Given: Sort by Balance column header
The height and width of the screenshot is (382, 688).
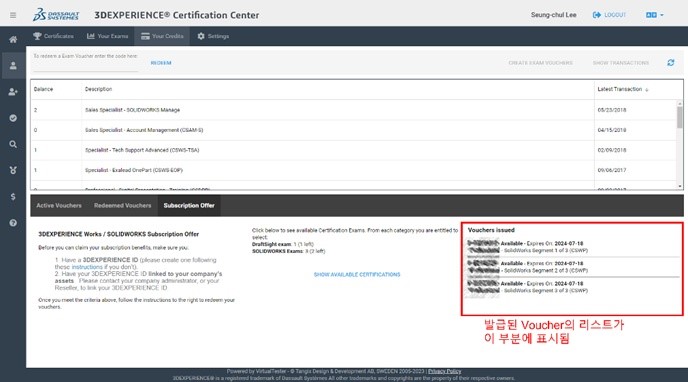Looking at the screenshot, I should 43,89.
